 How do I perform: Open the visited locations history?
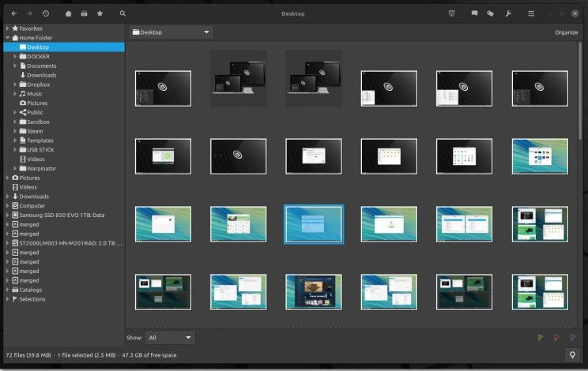(46, 13)
